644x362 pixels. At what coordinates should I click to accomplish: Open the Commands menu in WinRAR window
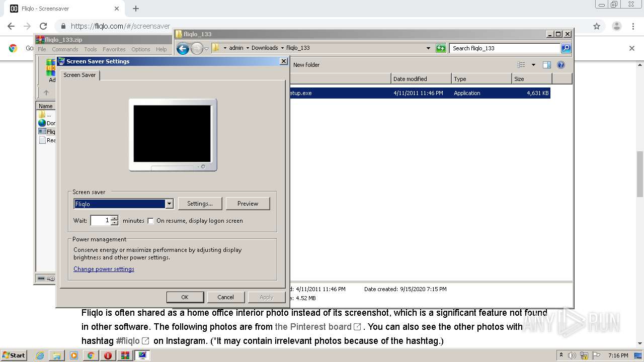click(x=65, y=49)
